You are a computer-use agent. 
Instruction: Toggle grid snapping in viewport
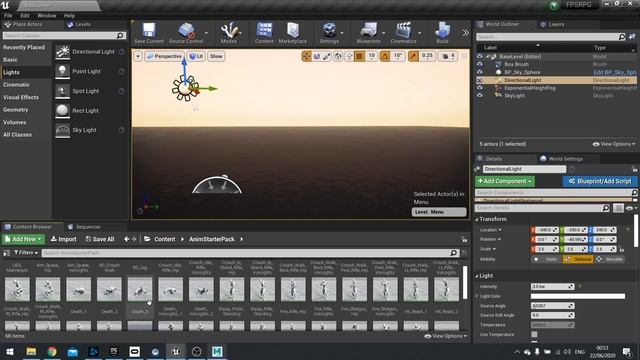[x=360, y=56]
